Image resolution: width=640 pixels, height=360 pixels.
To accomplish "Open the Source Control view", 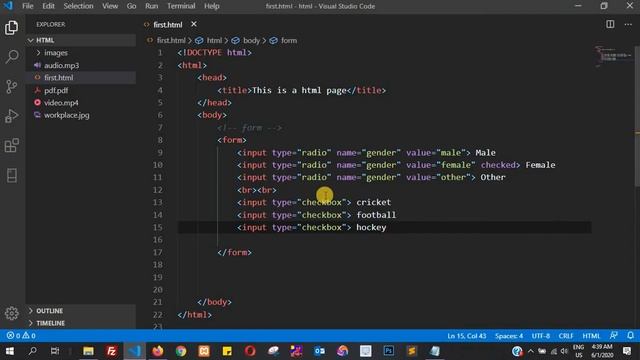I will click(11, 86).
